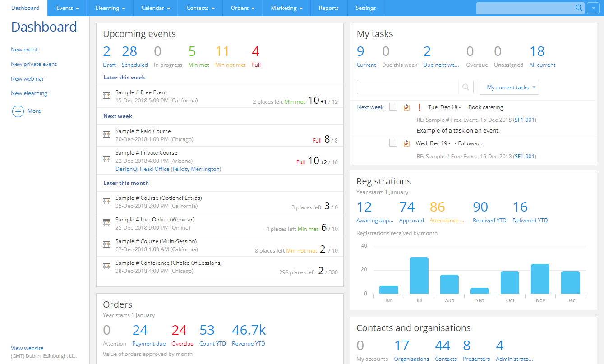Click the Revenue YTD value 46.7k
Screen dimensions: 604x364
(249, 330)
